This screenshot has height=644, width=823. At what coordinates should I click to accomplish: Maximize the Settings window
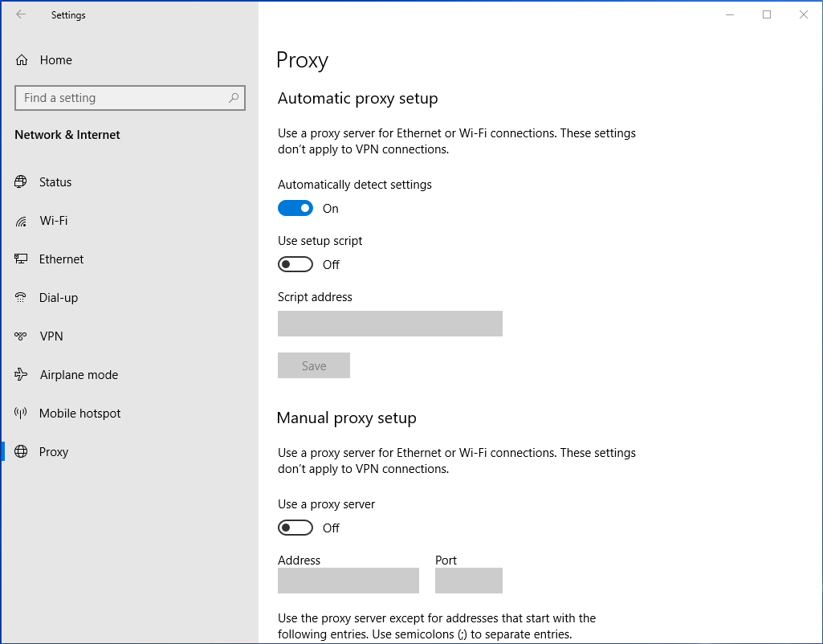(x=767, y=14)
